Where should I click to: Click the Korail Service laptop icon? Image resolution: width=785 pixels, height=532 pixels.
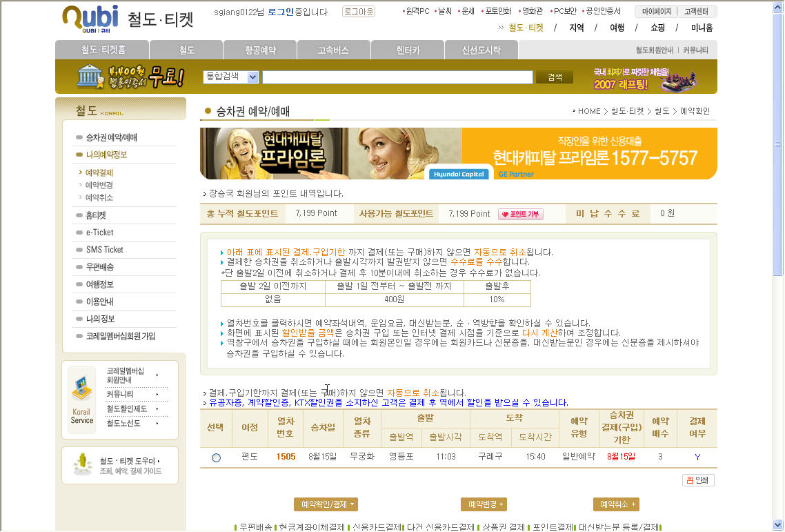click(81, 389)
